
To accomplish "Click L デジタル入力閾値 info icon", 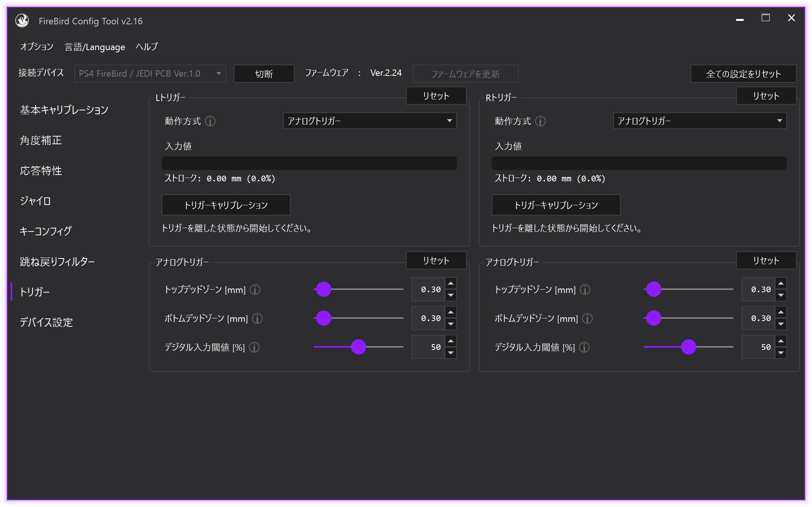I will pyautogui.click(x=254, y=347).
